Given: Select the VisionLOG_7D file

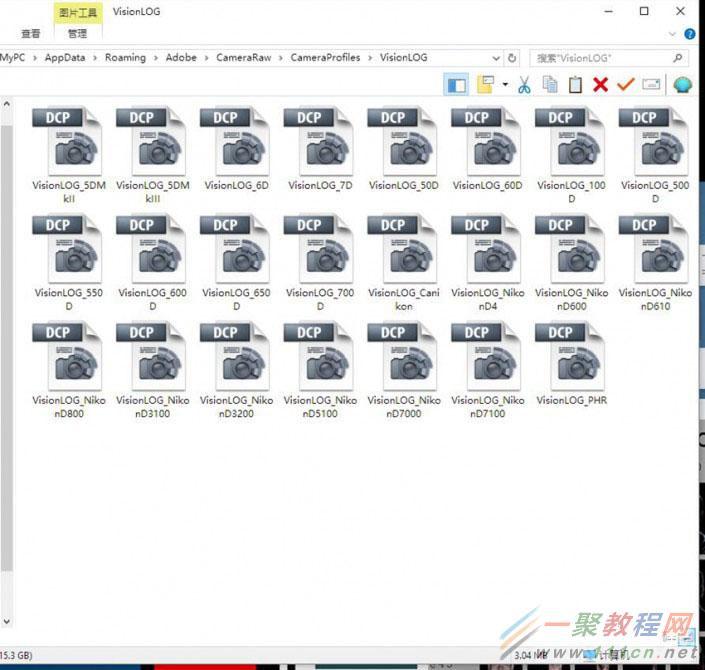Looking at the screenshot, I should [x=320, y=149].
